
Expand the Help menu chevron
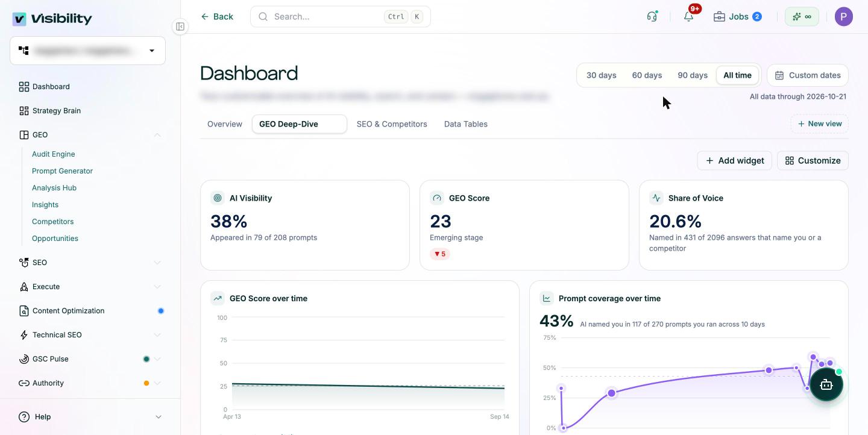point(159,417)
